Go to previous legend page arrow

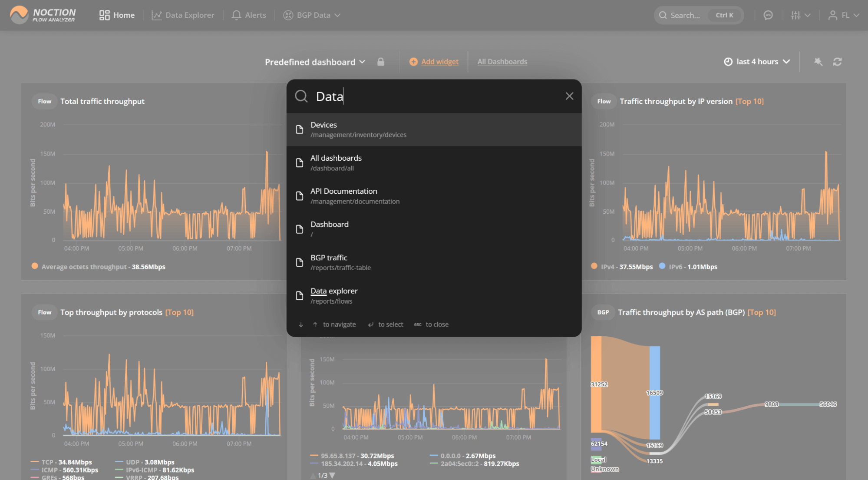tap(313, 476)
